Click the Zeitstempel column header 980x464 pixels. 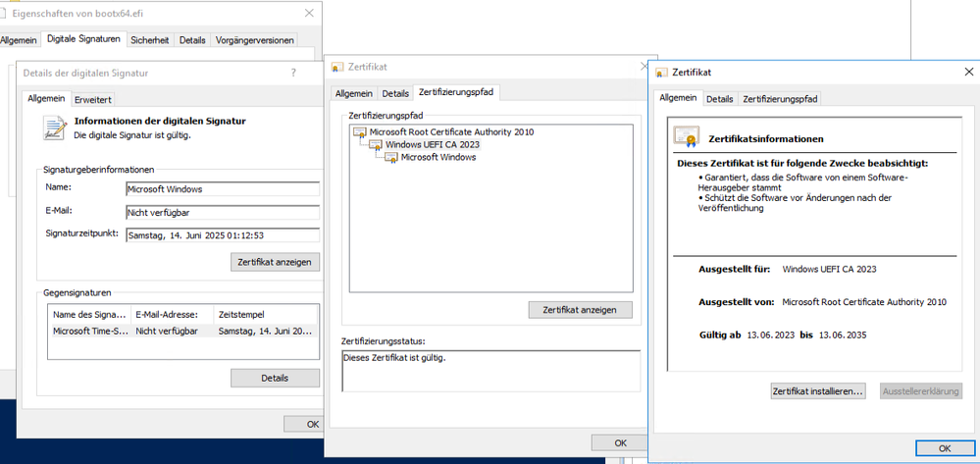click(x=266, y=315)
